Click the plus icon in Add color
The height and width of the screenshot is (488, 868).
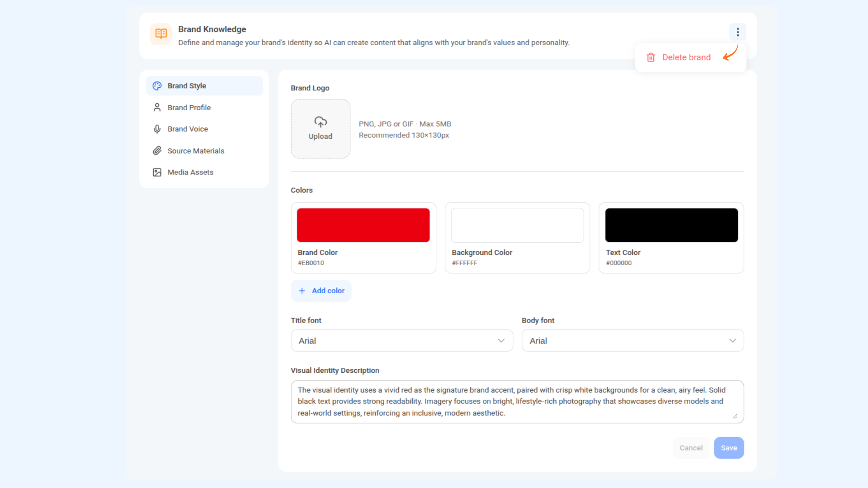(302, 291)
